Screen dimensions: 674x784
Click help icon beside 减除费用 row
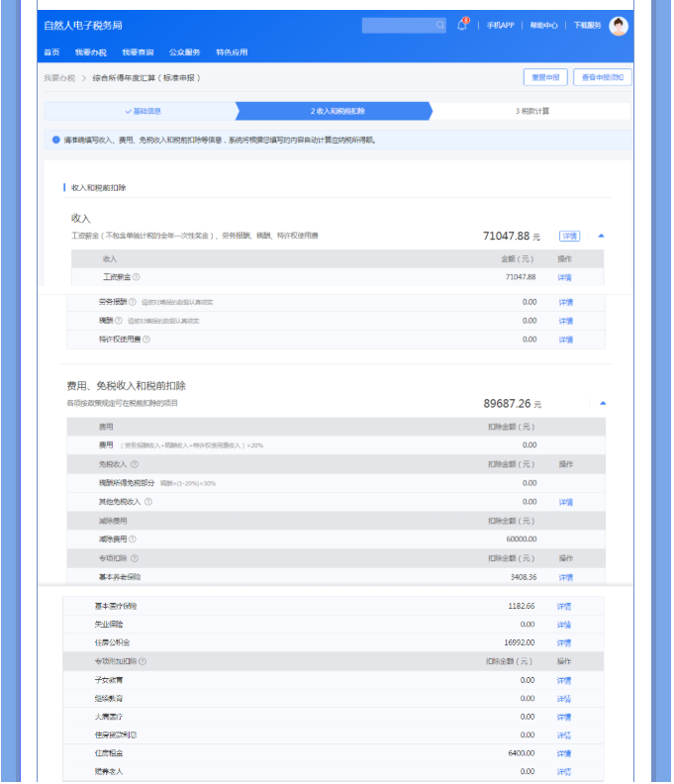click(133, 539)
